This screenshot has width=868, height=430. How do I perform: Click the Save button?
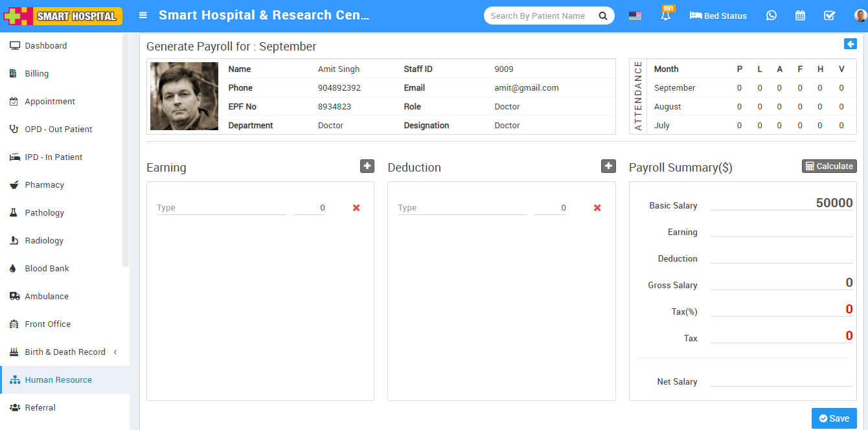(834, 418)
